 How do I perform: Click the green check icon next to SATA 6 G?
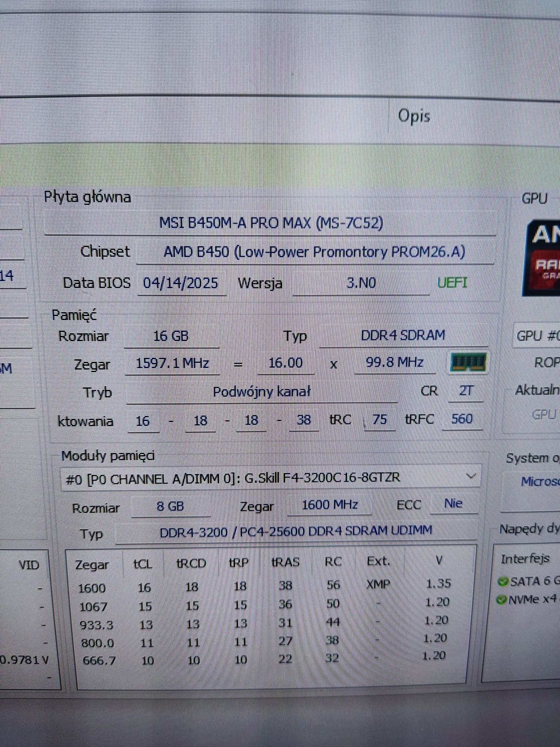503,582
